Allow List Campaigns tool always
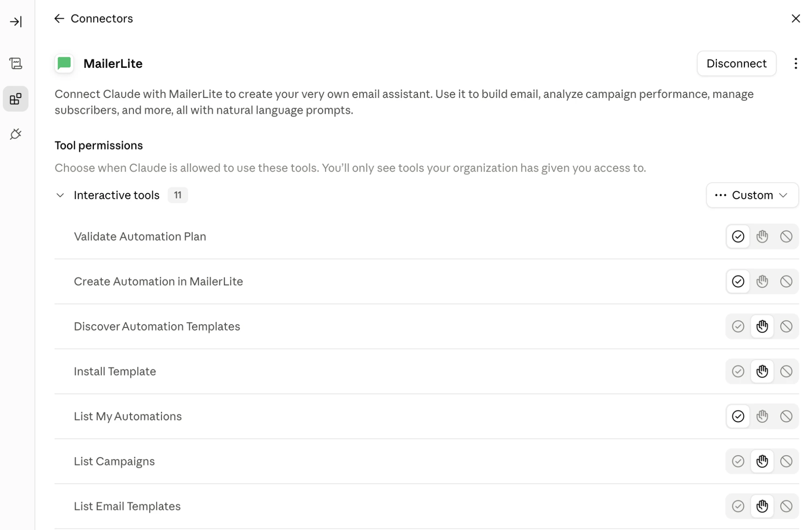The image size is (812, 530). point(738,461)
